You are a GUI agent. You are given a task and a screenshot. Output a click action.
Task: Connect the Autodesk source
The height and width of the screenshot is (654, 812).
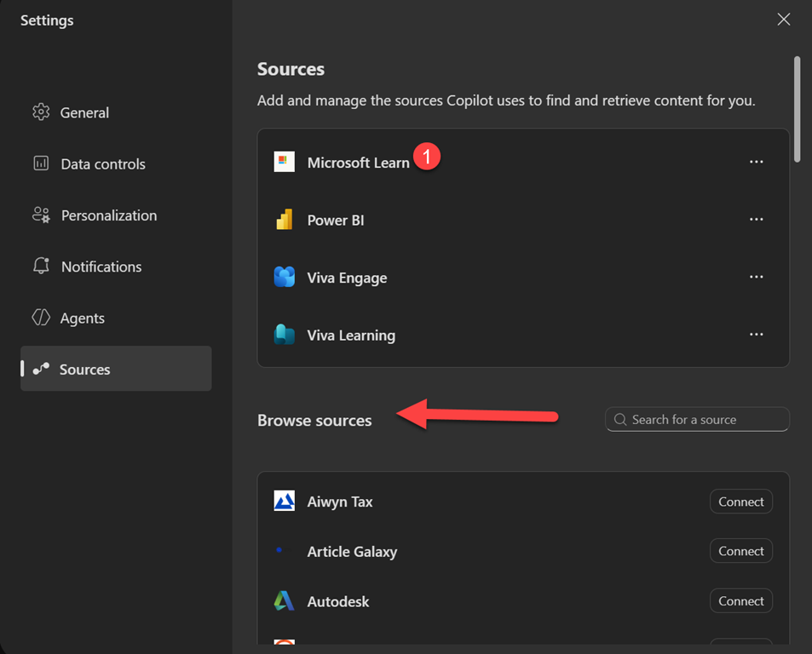(x=741, y=600)
